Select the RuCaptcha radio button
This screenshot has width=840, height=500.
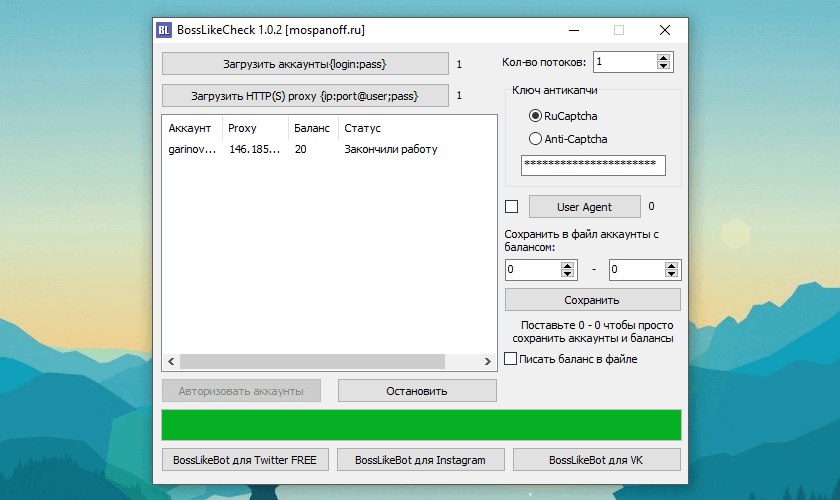(x=535, y=116)
